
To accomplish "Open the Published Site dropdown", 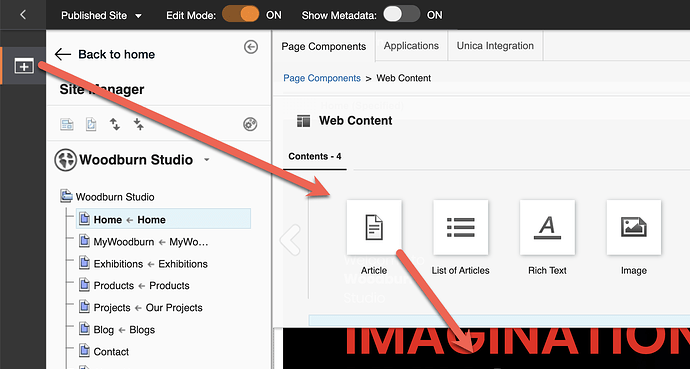I will [x=101, y=15].
